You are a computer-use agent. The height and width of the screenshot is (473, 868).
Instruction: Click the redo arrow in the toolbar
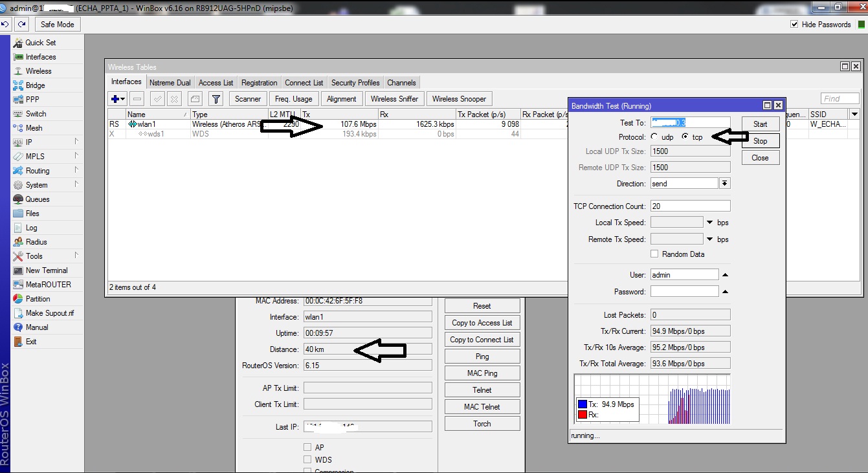click(22, 25)
